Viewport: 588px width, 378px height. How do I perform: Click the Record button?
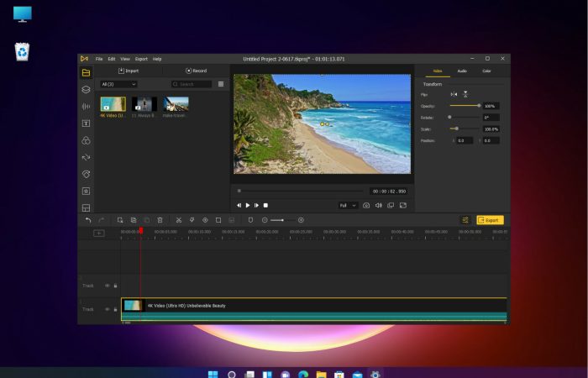point(196,71)
